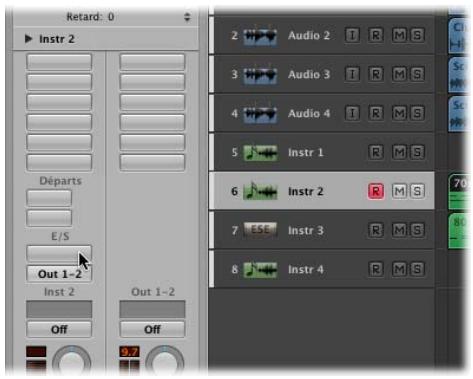Click second Départs send slot
The height and width of the screenshot is (379, 473).
coord(49,218)
